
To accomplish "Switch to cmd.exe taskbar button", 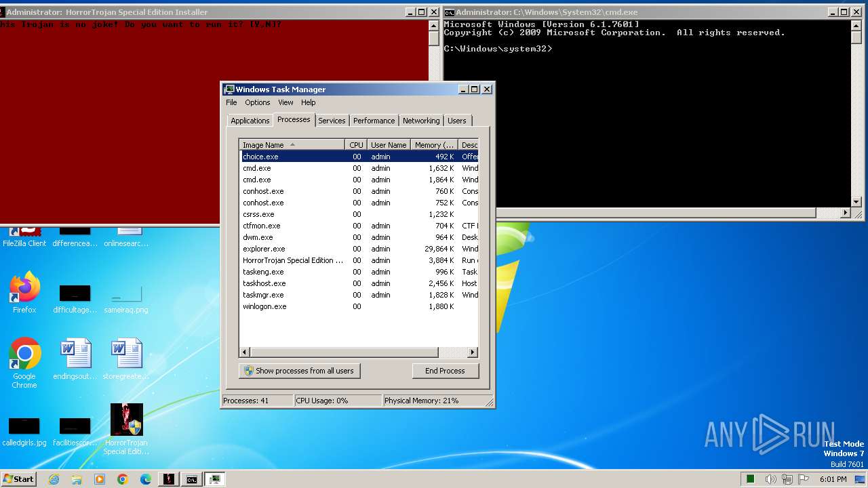I will tap(192, 479).
